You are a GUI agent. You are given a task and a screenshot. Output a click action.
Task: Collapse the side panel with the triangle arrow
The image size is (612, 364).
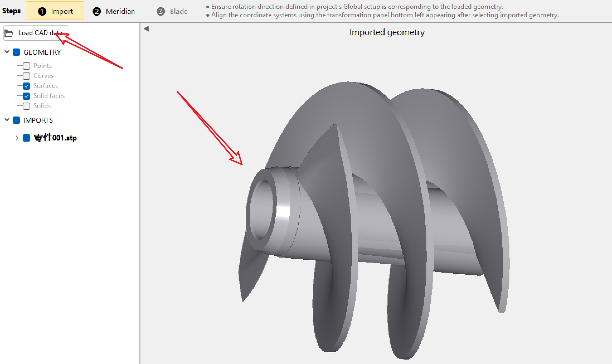pyautogui.click(x=146, y=29)
